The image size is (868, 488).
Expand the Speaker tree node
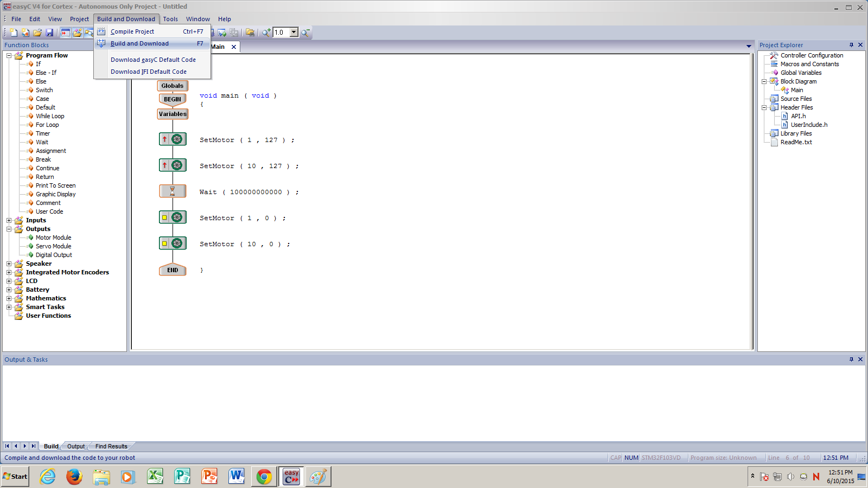click(x=9, y=264)
